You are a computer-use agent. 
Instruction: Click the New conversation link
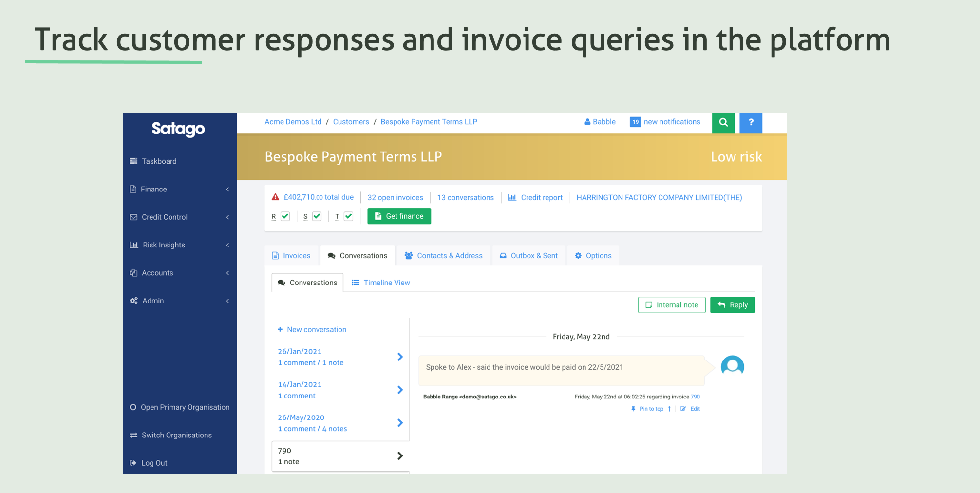pos(317,330)
